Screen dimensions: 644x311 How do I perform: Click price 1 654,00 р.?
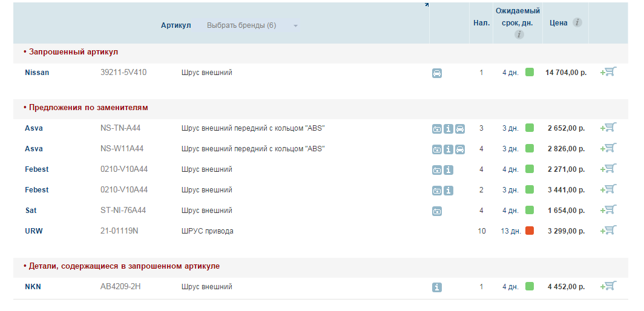[x=567, y=211]
